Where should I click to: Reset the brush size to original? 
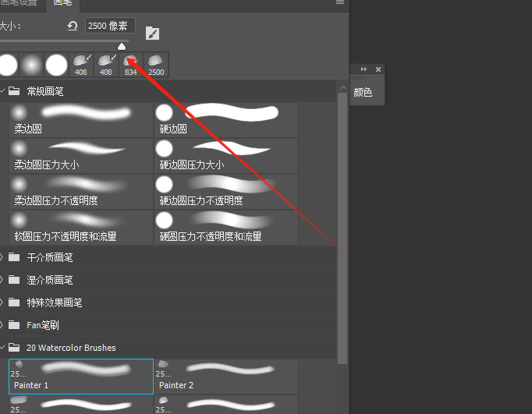tap(73, 26)
